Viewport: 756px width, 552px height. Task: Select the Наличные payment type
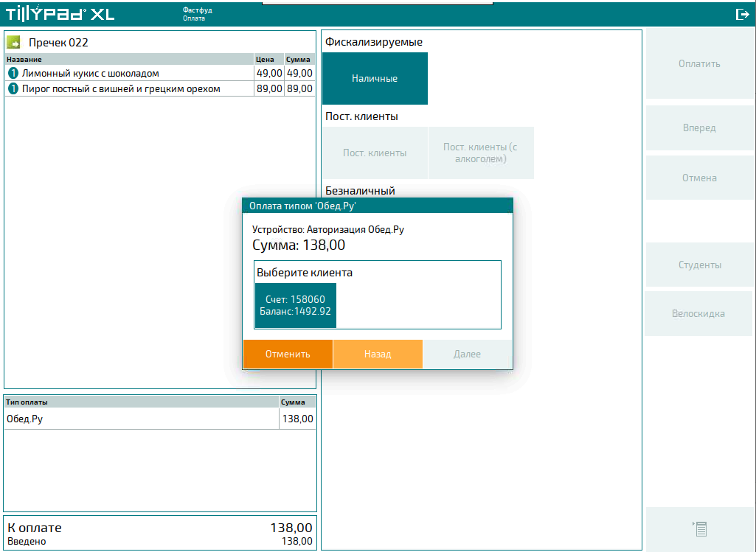[x=375, y=78]
